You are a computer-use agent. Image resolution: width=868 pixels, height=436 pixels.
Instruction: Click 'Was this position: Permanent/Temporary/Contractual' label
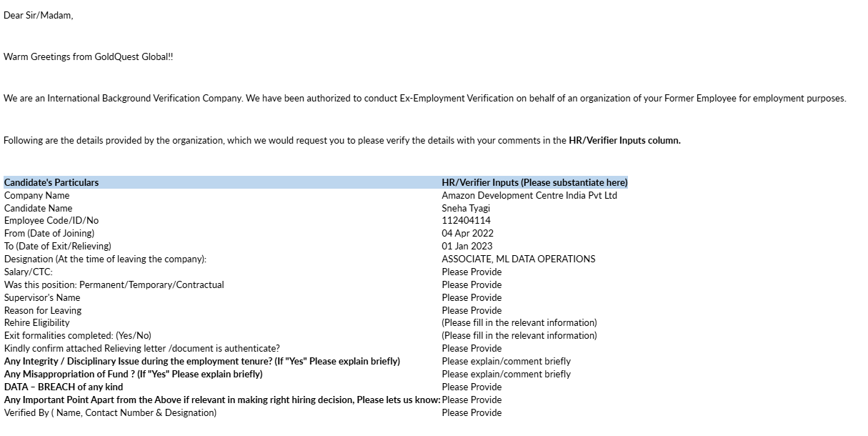click(x=114, y=285)
